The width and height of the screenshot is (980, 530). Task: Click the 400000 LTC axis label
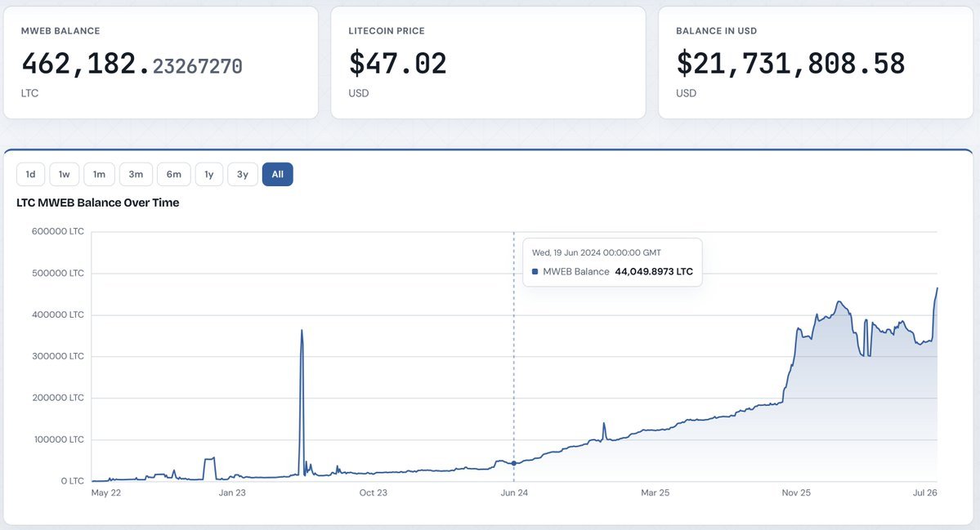point(57,314)
